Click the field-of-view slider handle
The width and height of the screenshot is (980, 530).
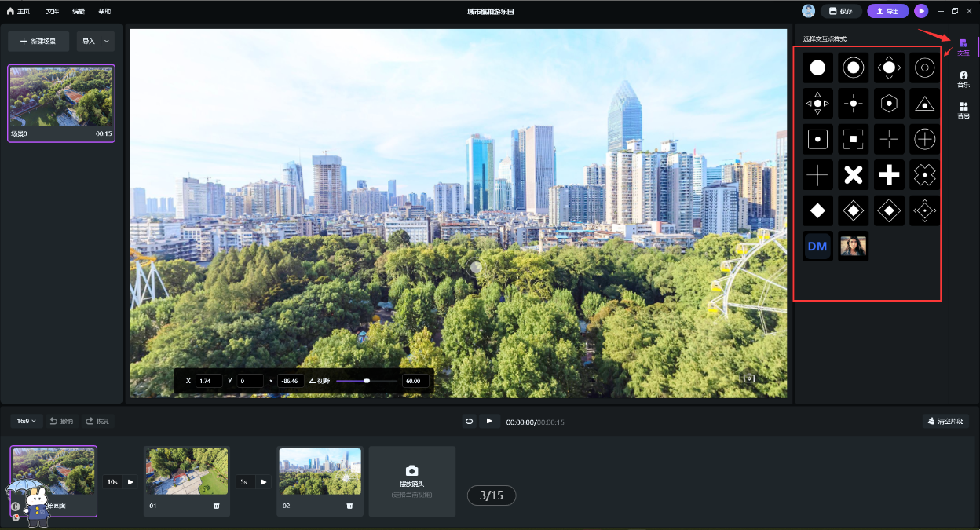pyautogui.click(x=367, y=381)
